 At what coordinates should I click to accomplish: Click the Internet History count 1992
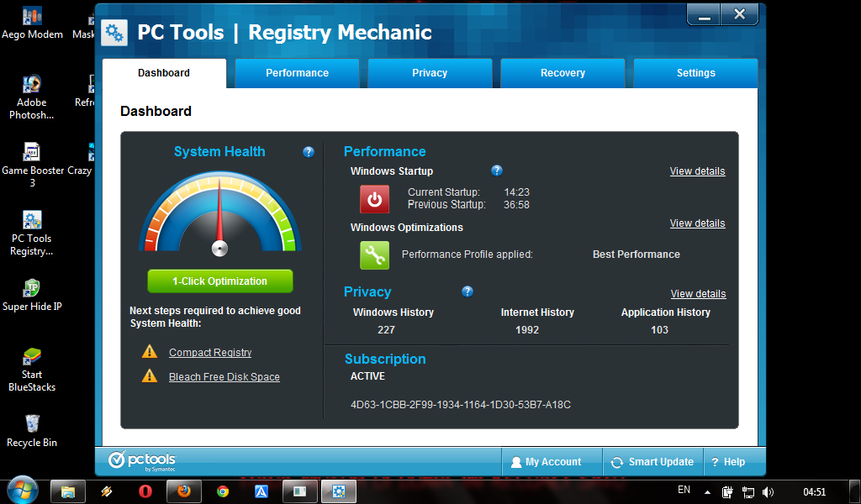click(527, 329)
